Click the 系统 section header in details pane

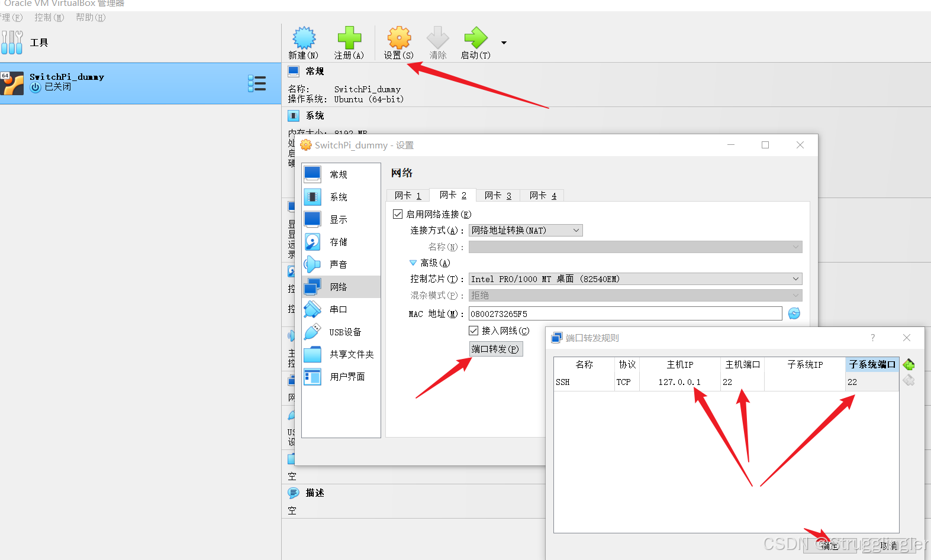point(315,115)
